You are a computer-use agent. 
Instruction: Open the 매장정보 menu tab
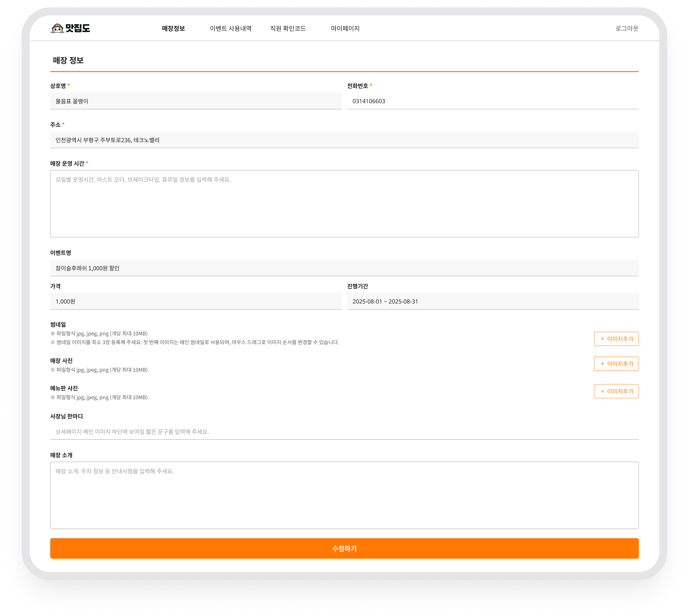[173, 29]
